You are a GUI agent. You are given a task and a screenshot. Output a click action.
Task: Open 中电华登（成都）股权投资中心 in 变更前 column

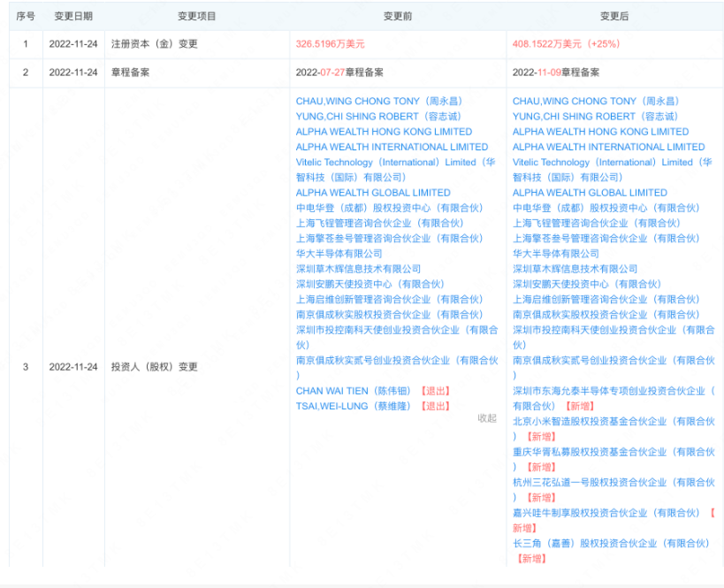[x=389, y=208]
